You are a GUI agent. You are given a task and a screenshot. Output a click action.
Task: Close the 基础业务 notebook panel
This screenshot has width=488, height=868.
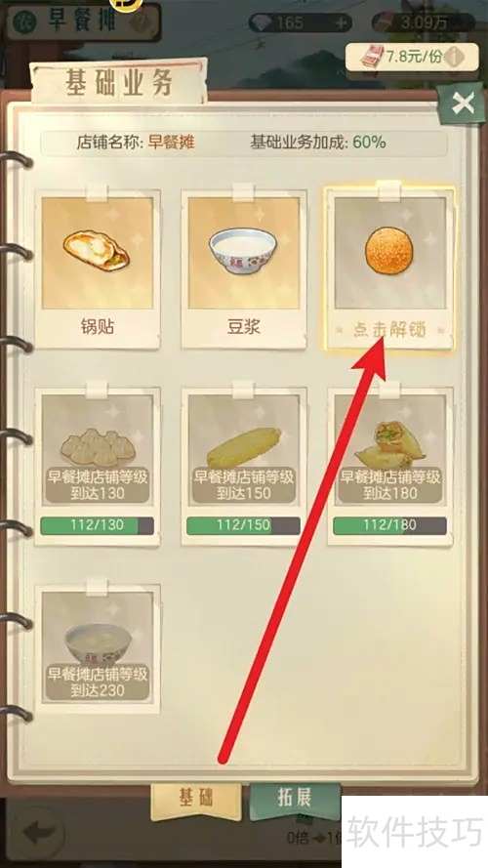click(463, 103)
